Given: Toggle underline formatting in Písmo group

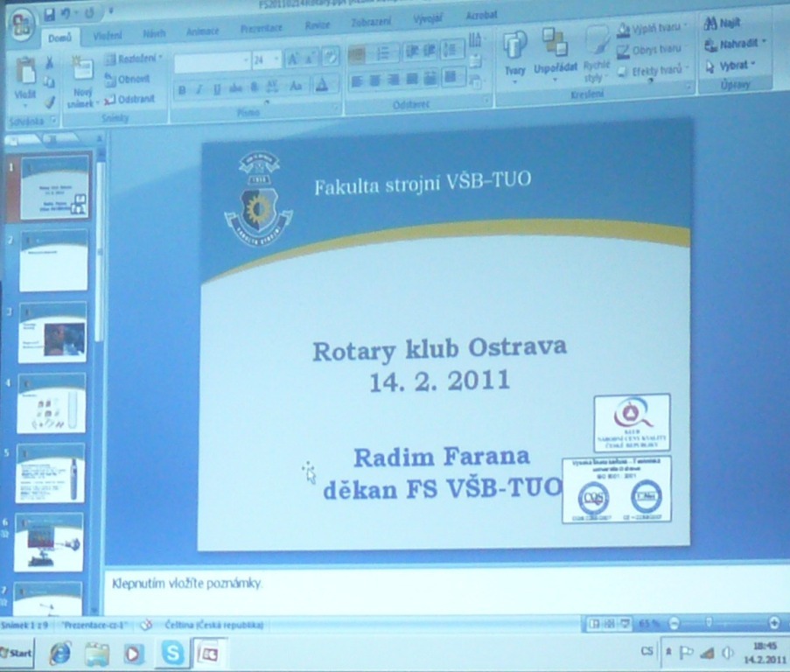Looking at the screenshot, I should click(216, 89).
